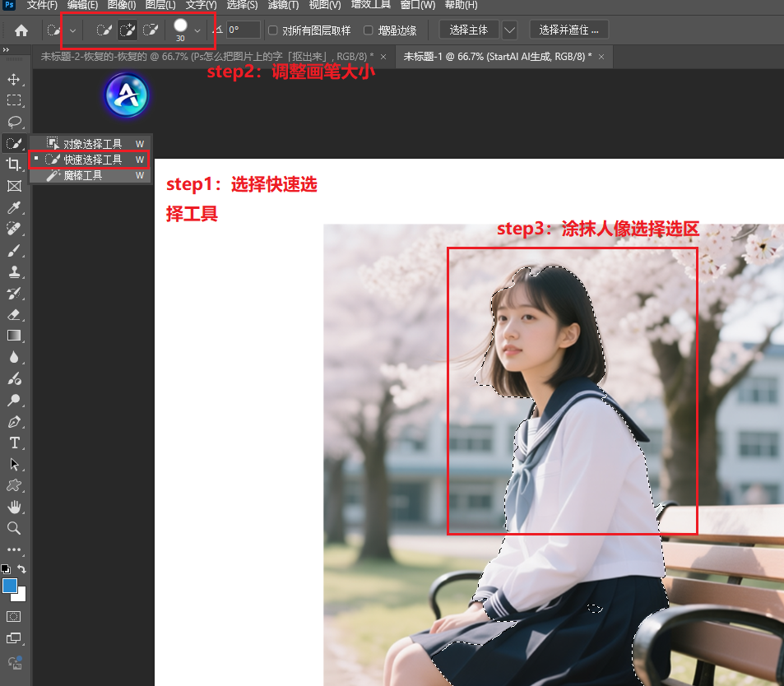The image size is (784, 686).
Task: Click the 选择主体 button
Action: click(x=469, y=30)
